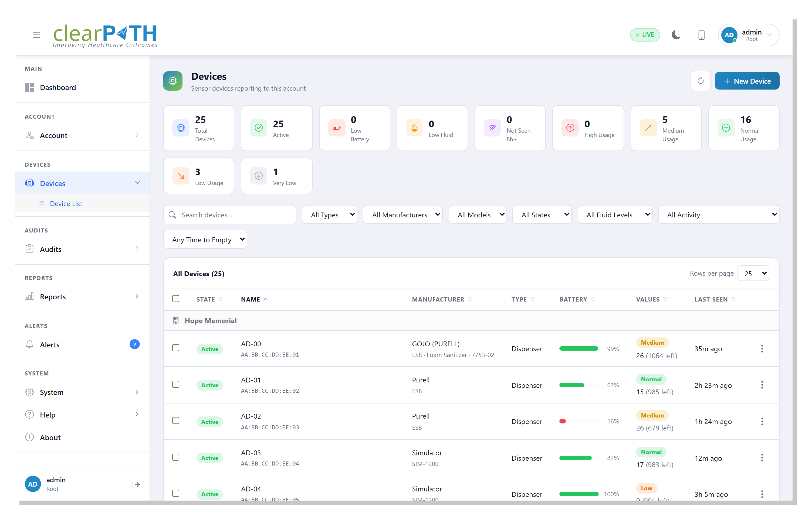The width and height of the screenshot is (812, 520).
Task: Open the Any Time to Empty dropdown
Action: click(205, 240)
